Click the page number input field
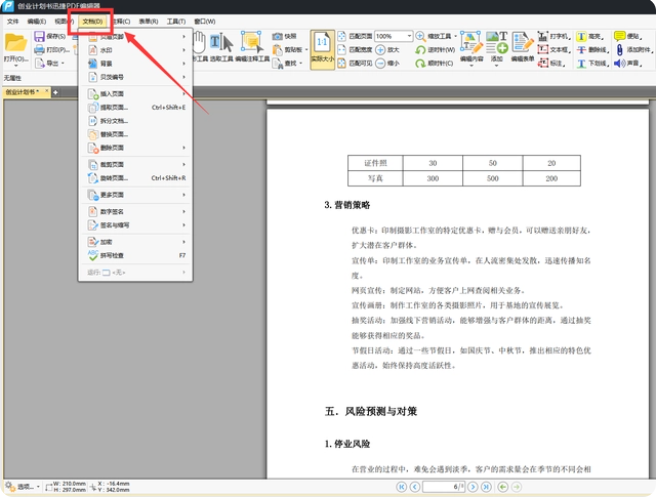 pyautogui.click(x=444, y=487)
